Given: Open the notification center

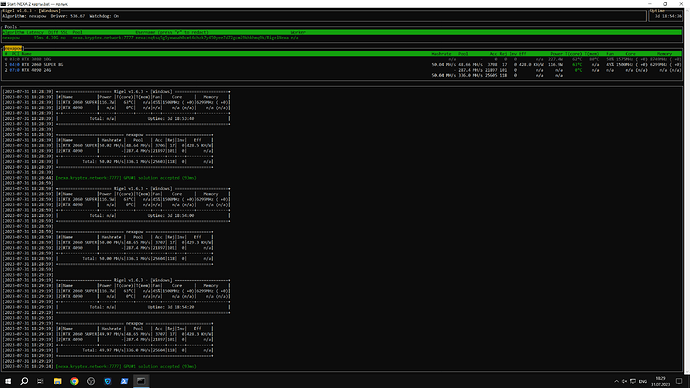Looking at the screenshot, I should 679,381.
